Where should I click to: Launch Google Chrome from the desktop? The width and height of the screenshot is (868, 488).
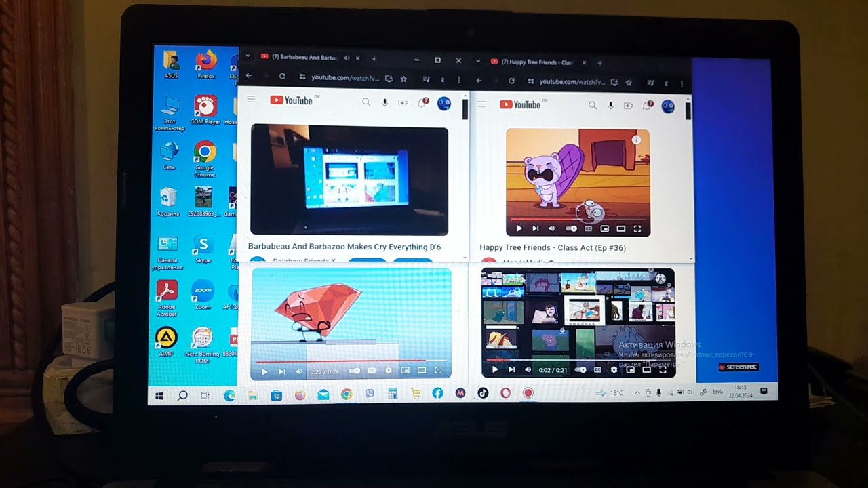coord(205,159)
